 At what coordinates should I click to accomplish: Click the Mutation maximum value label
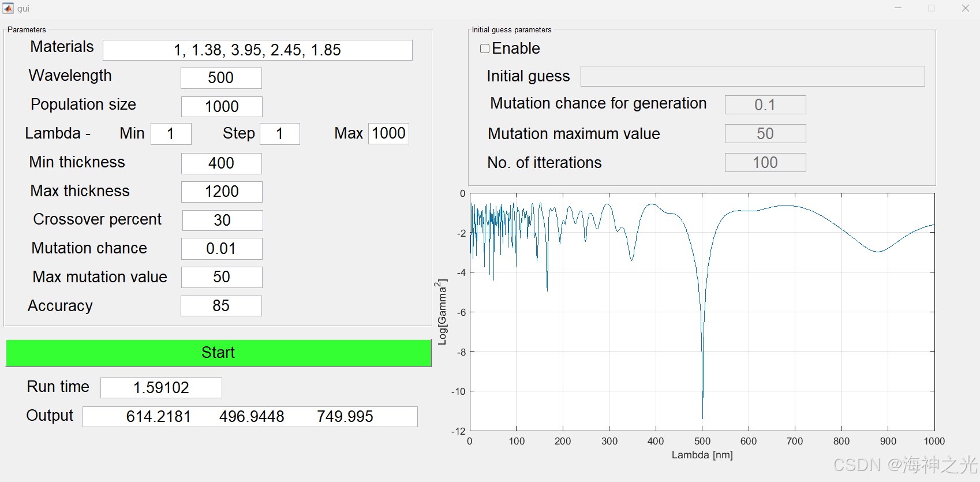click(x=574, y=134)
